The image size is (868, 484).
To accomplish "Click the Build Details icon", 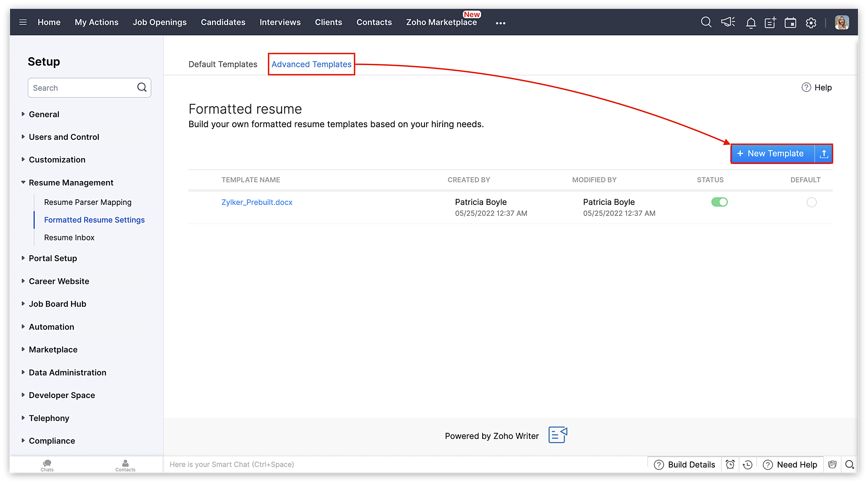I will pyautogui.click(x=659, y=465).
